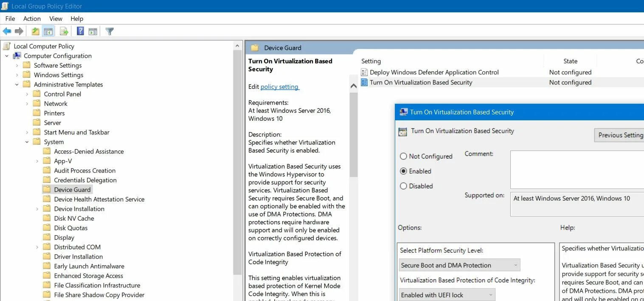Open the Help toolbar icon
644x301 pixels.
[80, 31]
